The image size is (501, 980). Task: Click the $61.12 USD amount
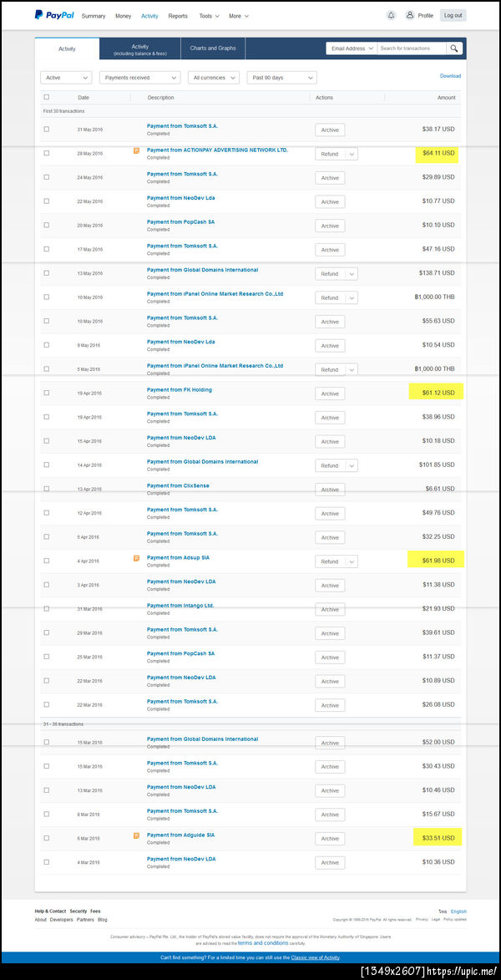point(438,394)
